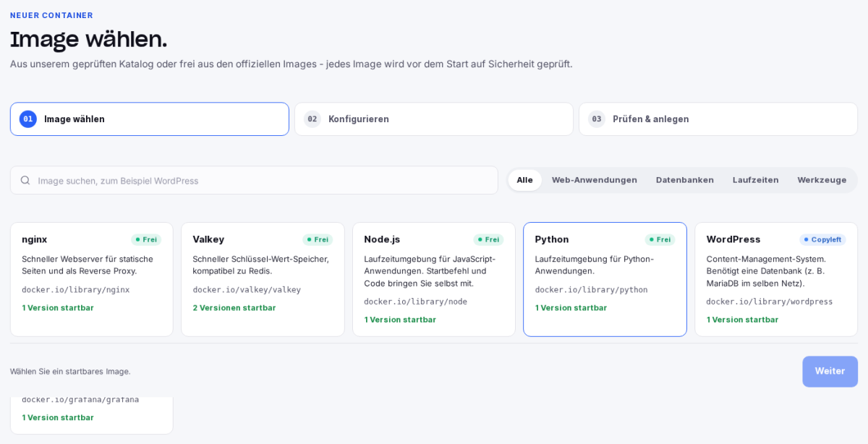Filter by Datenbanken
This screenshot has height=444, width=868.
point(685,180)
